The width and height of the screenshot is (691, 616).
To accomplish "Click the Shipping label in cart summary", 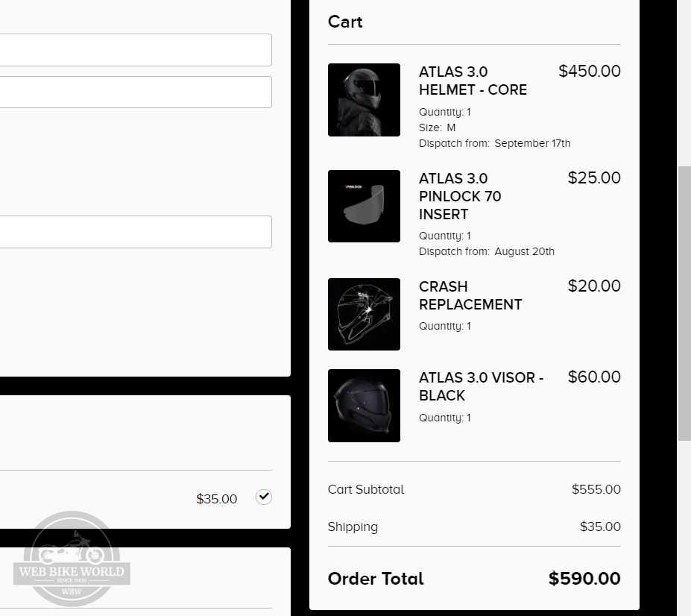I will 353,527.
